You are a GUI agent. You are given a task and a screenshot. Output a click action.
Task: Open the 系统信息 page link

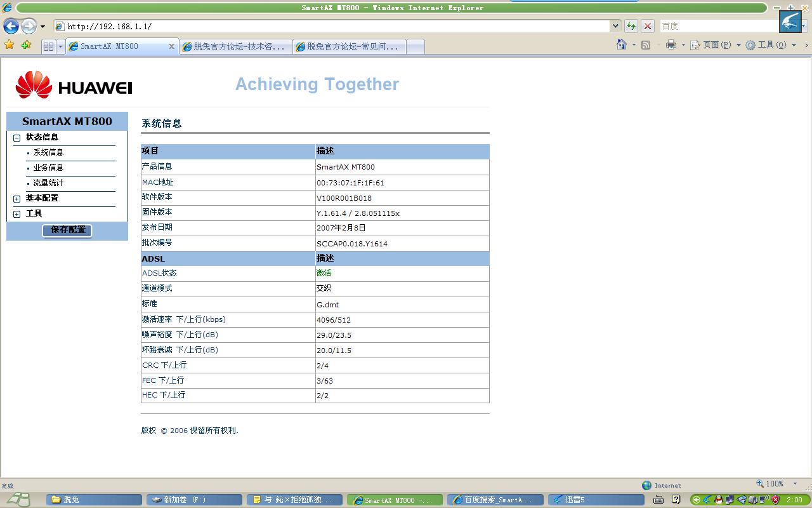pos(48,152)
